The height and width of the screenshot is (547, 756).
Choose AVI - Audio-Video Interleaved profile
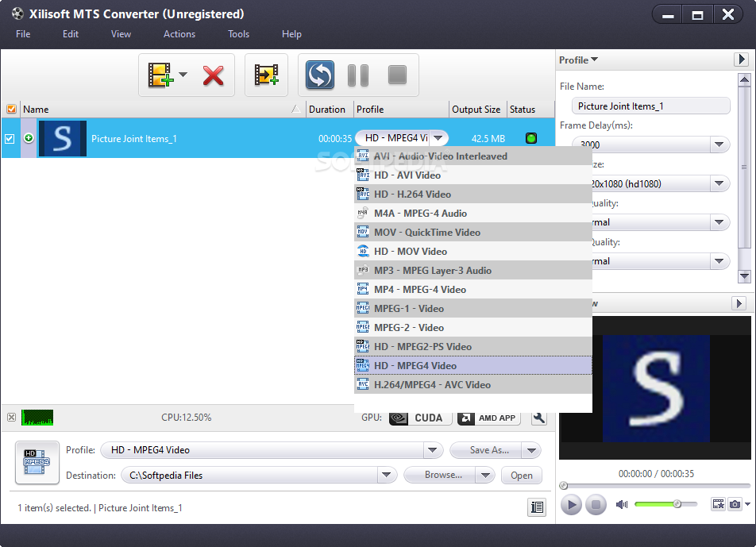click(x=473, y=156)
